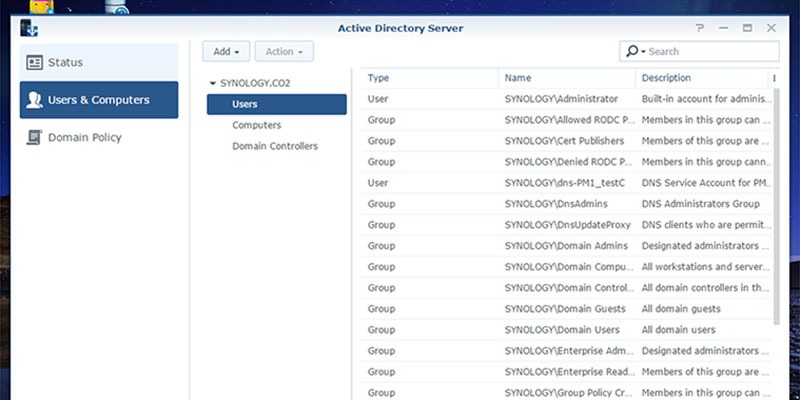Sort by the Name column header
Viewport: 800px width, 400px height.
tap(567, 78)
